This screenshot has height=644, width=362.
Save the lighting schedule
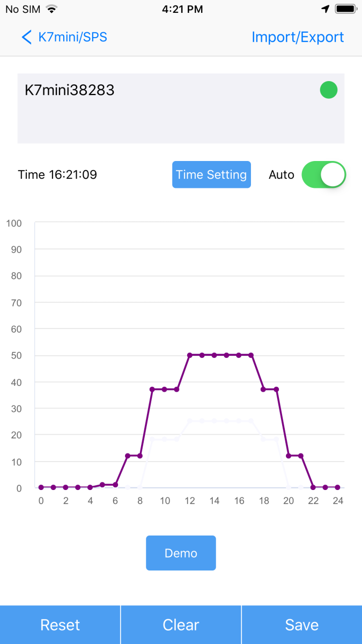pos(301,625)
